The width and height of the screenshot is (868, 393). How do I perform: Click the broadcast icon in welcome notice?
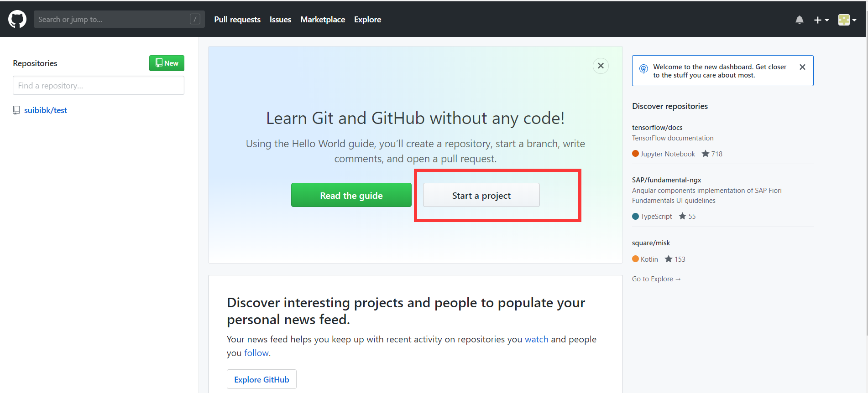point(643,69)
